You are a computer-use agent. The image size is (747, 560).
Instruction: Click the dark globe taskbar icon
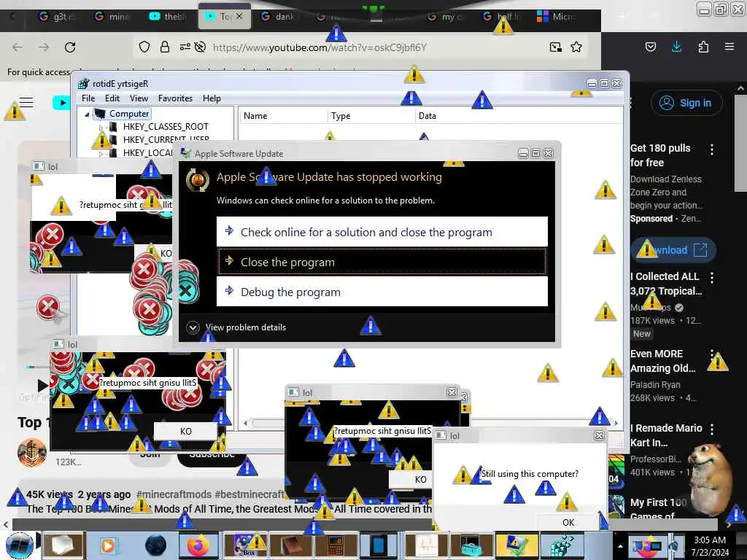click(x=155, y=545)
